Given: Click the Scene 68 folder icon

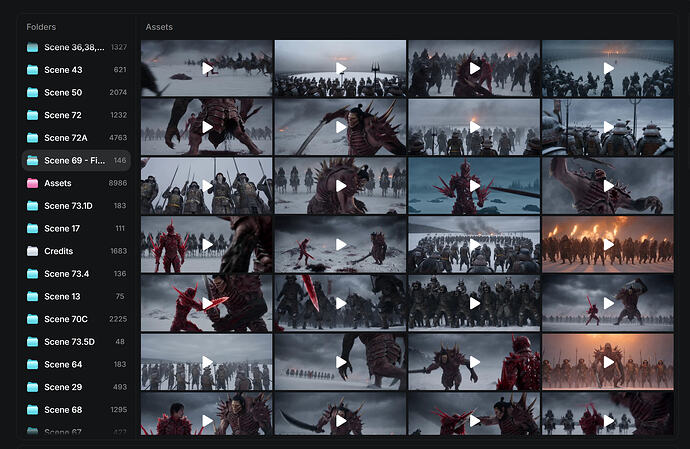Looking at the screenshot, I should (32, 410).
